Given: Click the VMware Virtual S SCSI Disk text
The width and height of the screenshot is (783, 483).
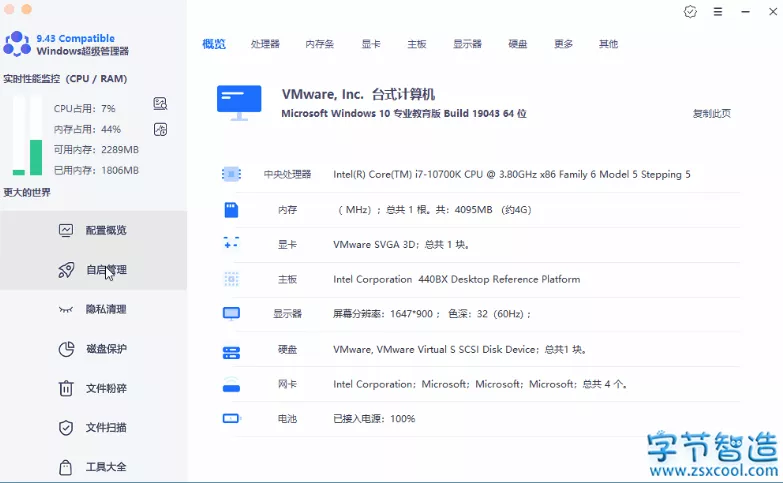Looking at the screenshot, I should coord(459,350).
